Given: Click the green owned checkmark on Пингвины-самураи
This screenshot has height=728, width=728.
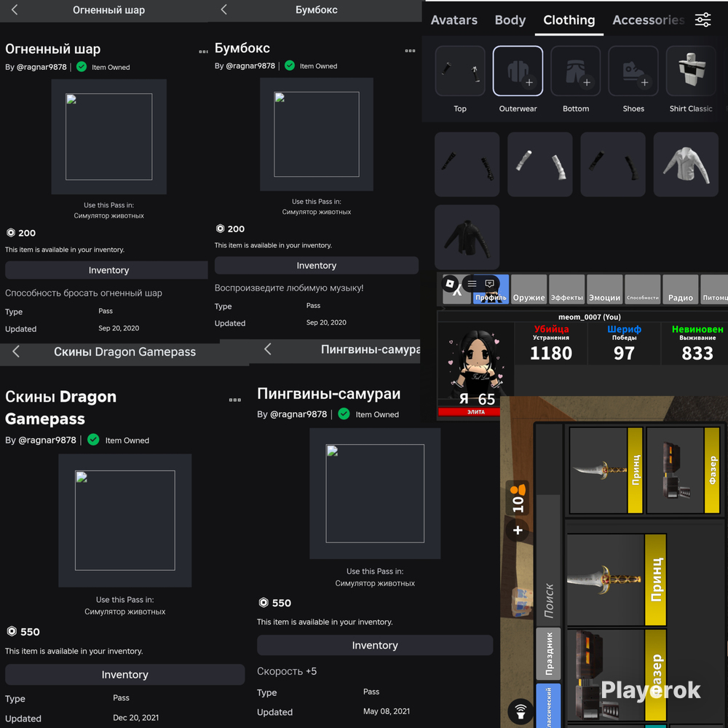Looking at the screenshot, I should (x=344, y=414).
